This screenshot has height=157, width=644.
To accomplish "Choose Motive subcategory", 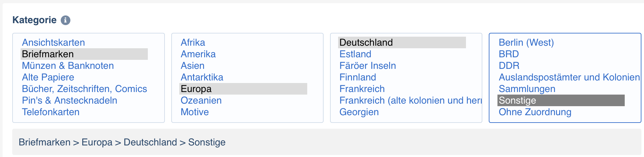I will pos(195,112).
